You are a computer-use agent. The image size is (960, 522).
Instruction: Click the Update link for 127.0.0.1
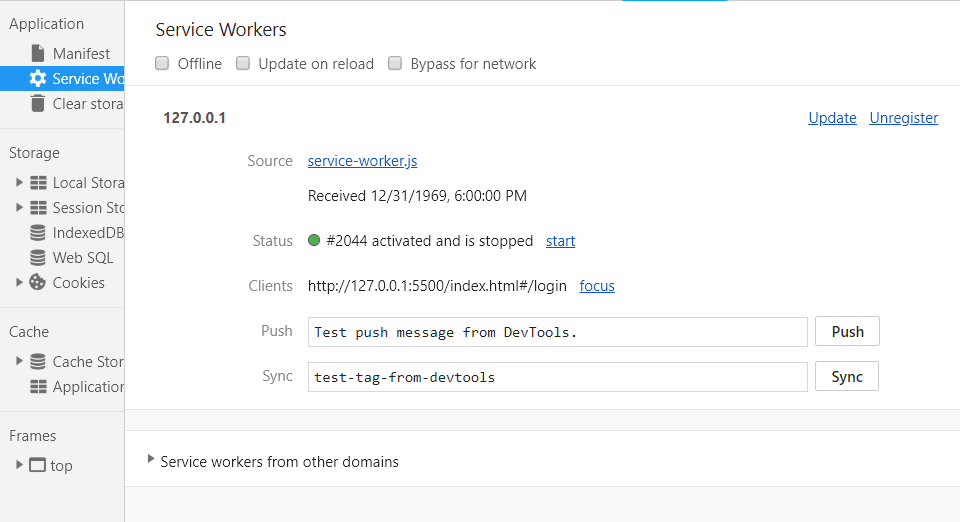(x=832, y=117)
